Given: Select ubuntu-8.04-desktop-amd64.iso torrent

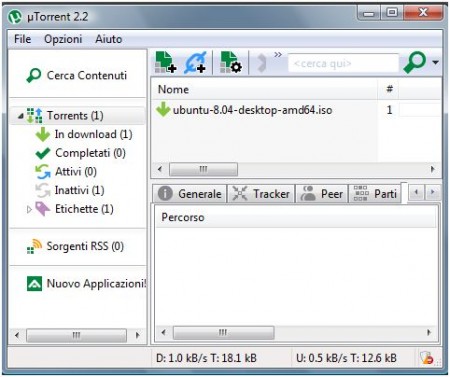Looking at the screenshot, I should click(252, 110).
